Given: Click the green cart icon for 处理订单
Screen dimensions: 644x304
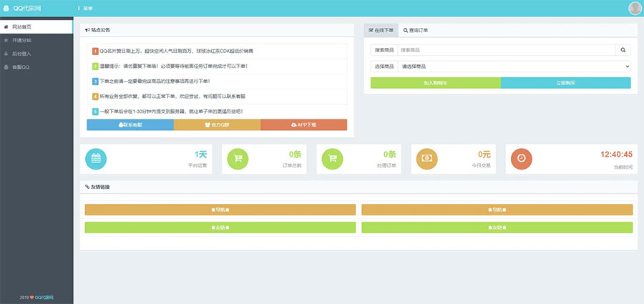Looking at the screenshot, I should coord(331,159).
